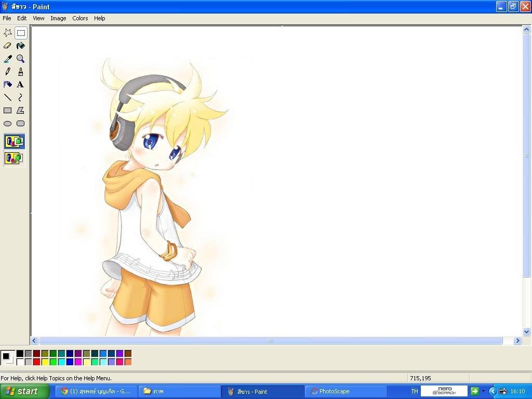Image resolution: width=532 pixels, height=399 pixels.
Task: Pick the white palette swatch
Action: [20, 362]
